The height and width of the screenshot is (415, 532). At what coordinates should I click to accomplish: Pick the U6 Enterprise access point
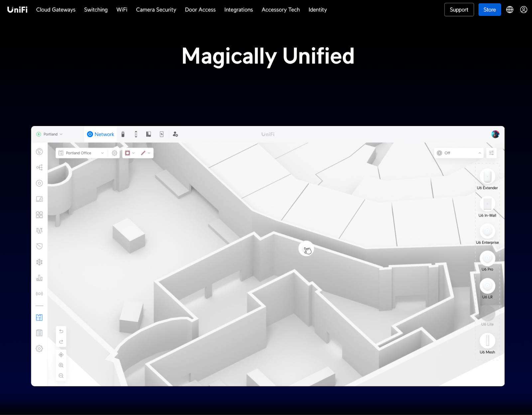(x=487, y=234)
